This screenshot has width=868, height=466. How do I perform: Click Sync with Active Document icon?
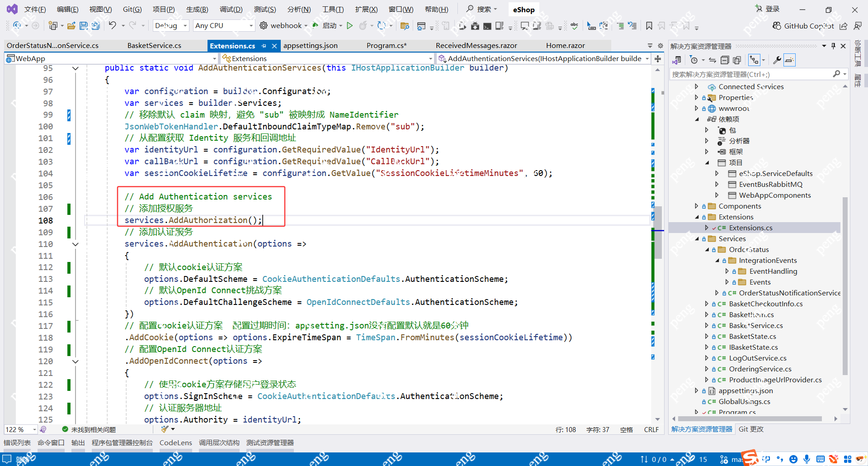click(712, 60)
